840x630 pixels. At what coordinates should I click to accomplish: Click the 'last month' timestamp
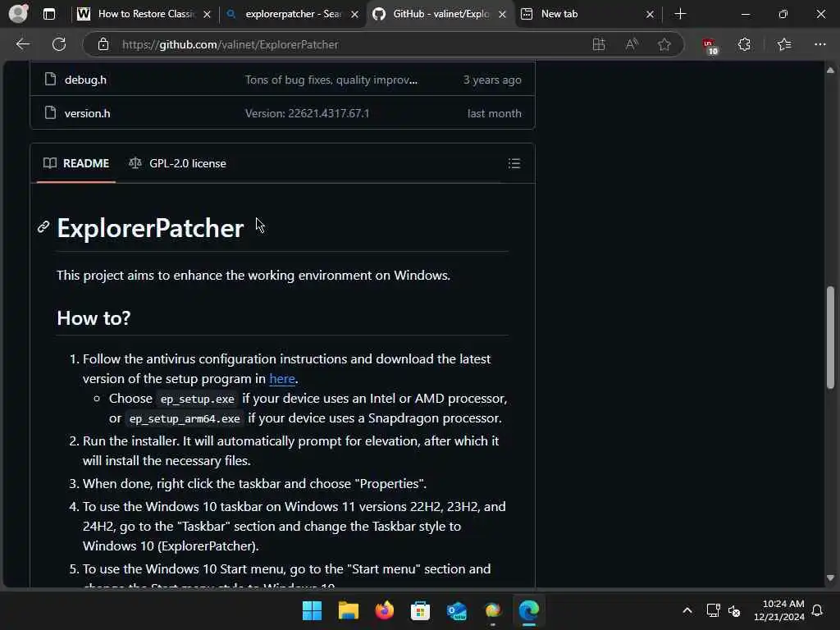click(494, 113)
